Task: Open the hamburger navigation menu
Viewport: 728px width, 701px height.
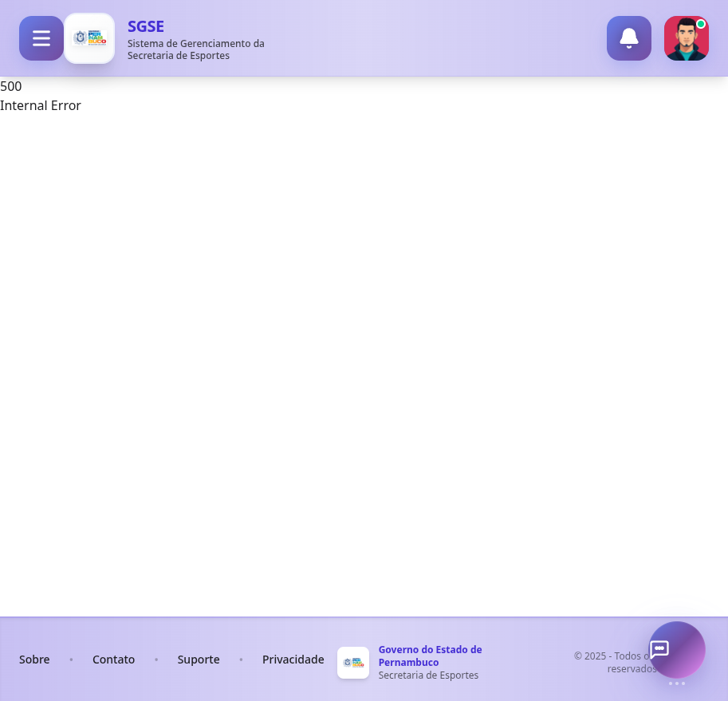Action: pyautogui.click(x=41, y=38)
